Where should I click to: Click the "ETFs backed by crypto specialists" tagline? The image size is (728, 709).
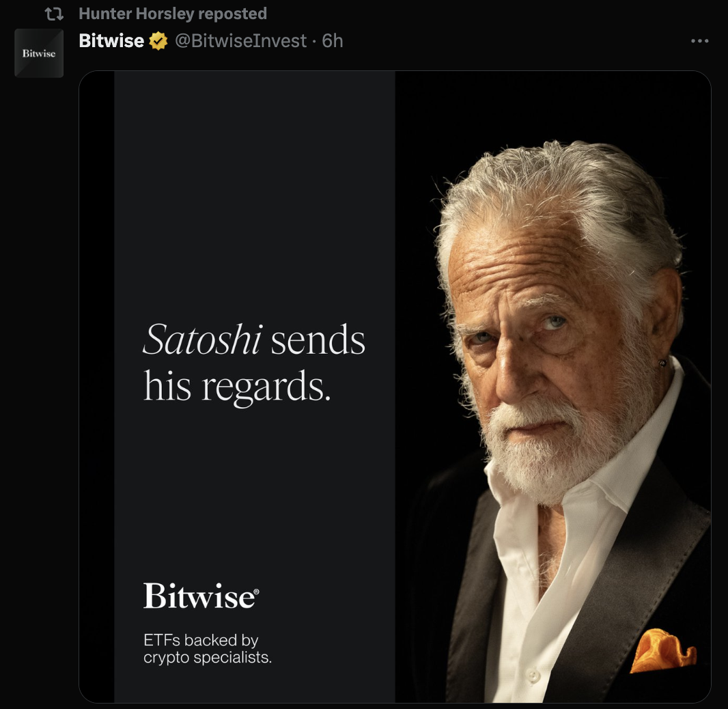coord(207,650)
